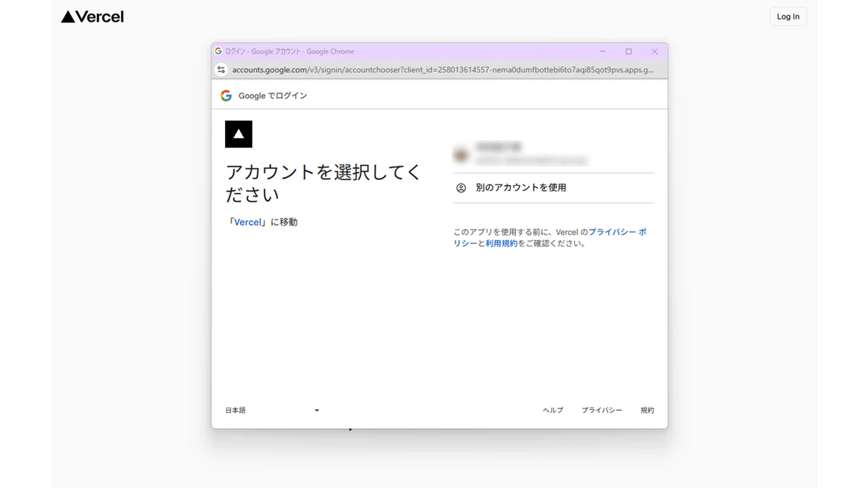Click the 'Google でログイン' header text
The height and width of the screenshot is (488, 868).
click(x=273, y=95)
